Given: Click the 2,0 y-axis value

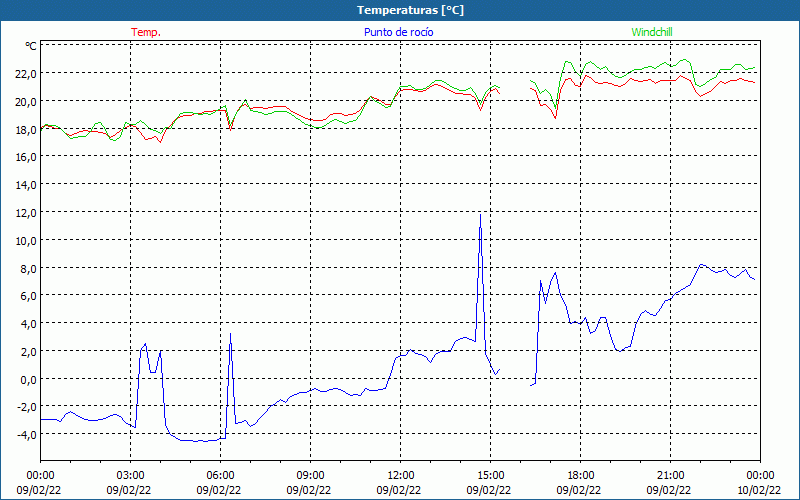Looking at the screenshot, I should tap(29, 352).
